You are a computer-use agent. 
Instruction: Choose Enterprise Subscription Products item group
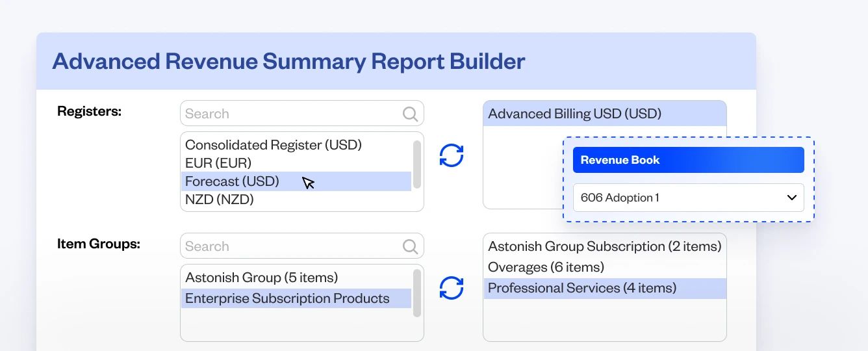pos(287,298)
